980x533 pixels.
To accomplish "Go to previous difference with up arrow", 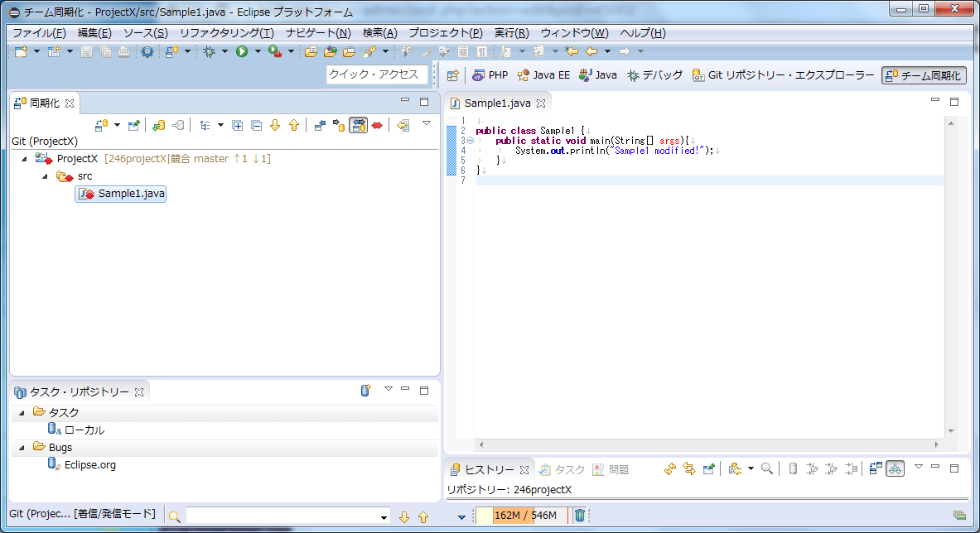I will coord(294,126).
